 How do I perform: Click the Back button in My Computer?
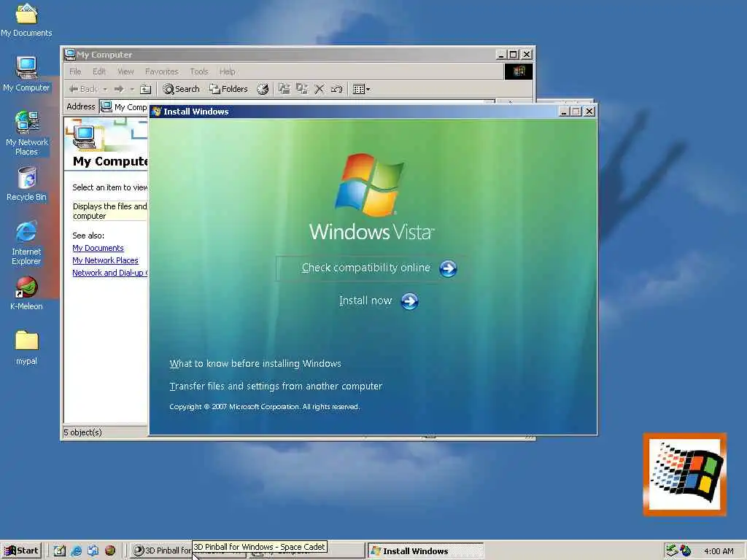pyautogui.click(x=84, y=89)
